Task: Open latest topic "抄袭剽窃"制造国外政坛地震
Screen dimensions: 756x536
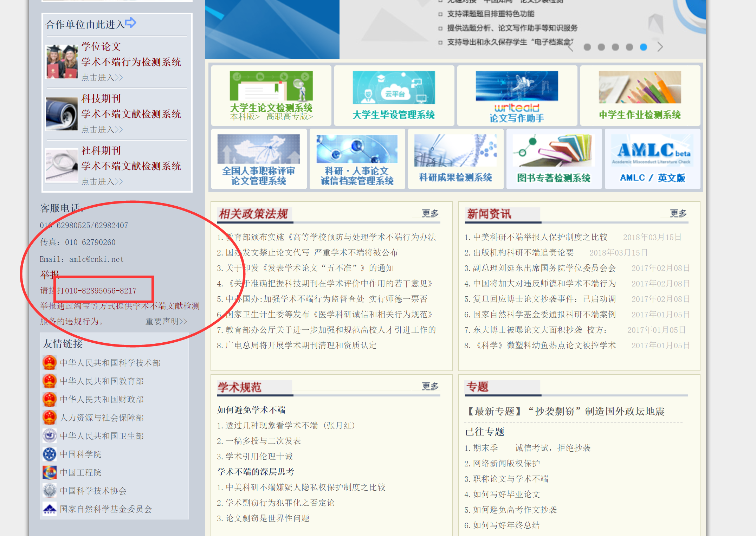Action: 565,411
